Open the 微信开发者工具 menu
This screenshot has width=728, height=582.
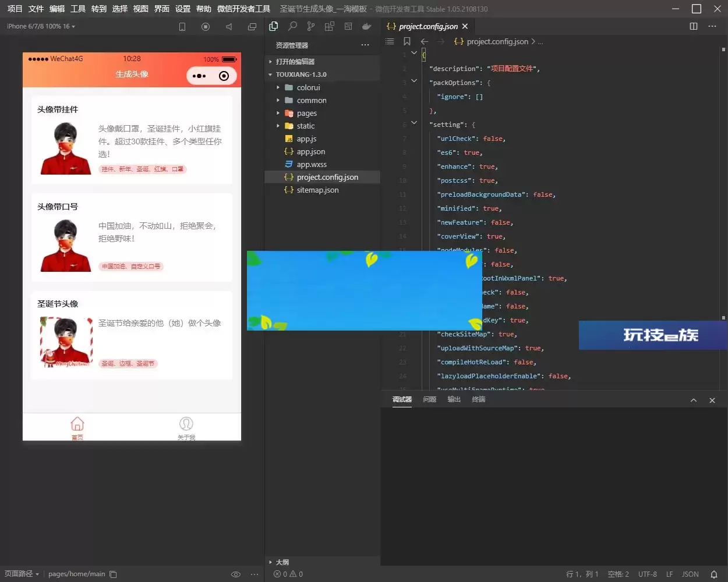click(x=243, y=9)
